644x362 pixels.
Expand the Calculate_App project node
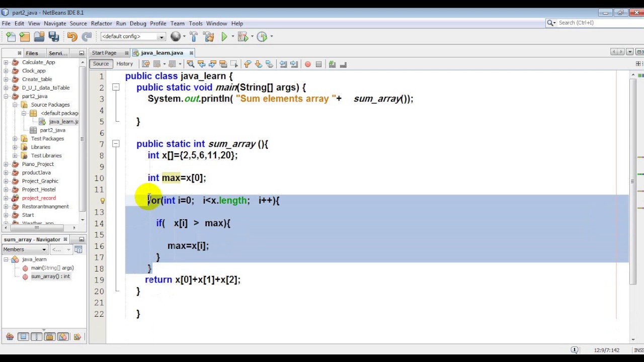[x=6, y=62]
